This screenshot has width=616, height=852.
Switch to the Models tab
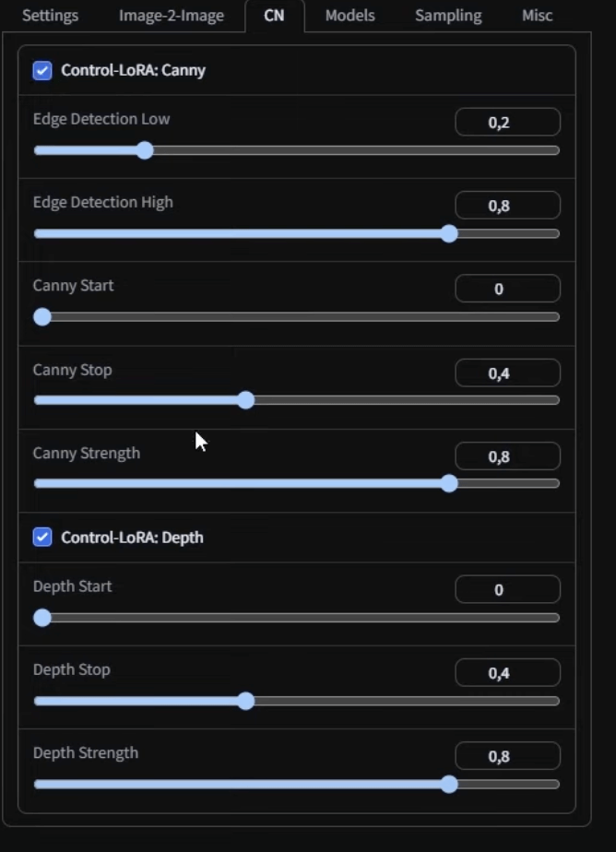tap(349, 15)
